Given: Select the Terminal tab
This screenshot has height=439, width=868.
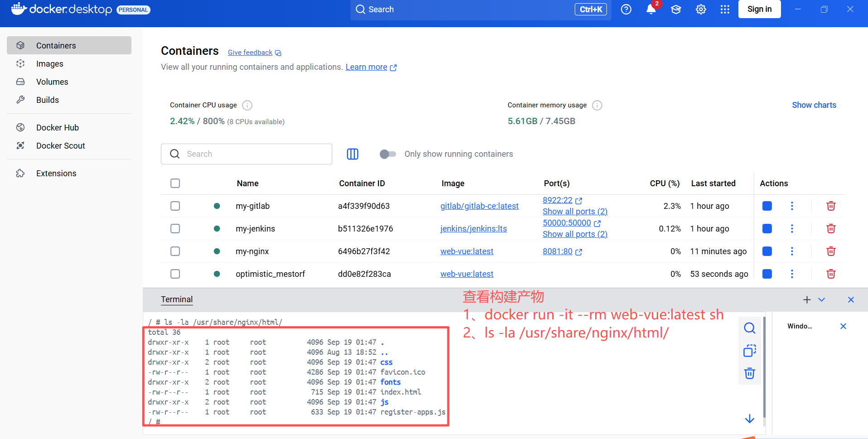Looking at the screenshot, I should 177,299.
